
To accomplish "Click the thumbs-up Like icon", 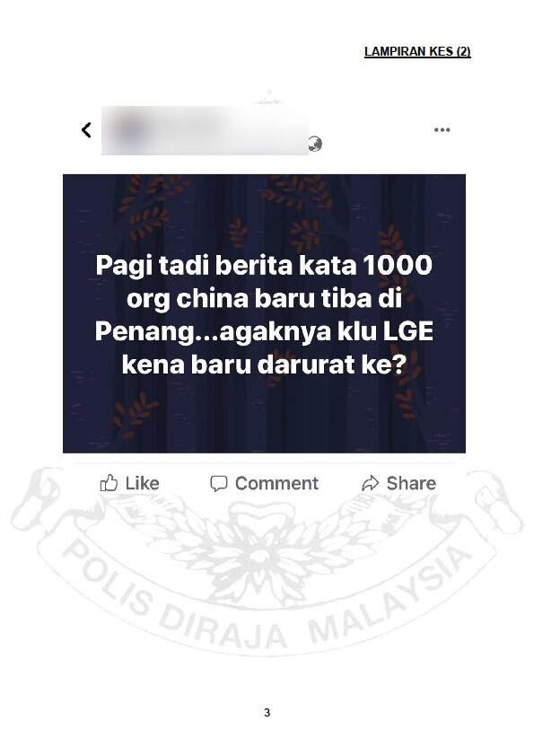I will (109, 483).
